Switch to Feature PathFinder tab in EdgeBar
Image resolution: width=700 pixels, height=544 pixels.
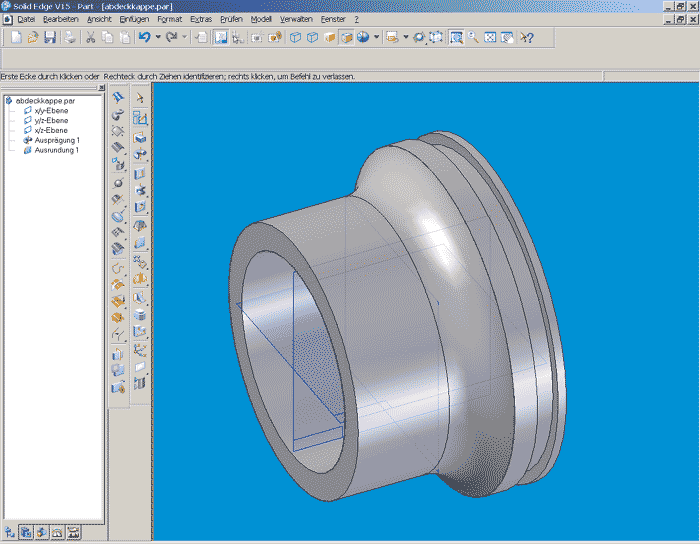[26, 532]
